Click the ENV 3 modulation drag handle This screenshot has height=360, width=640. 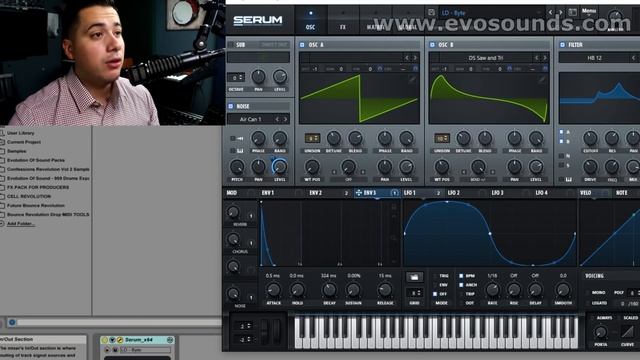coord(358,193)
